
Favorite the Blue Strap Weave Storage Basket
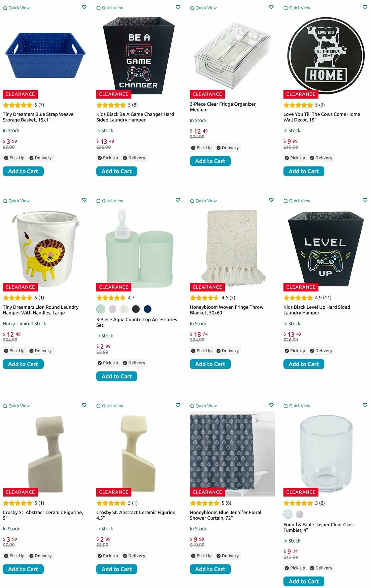click(84, 7)
